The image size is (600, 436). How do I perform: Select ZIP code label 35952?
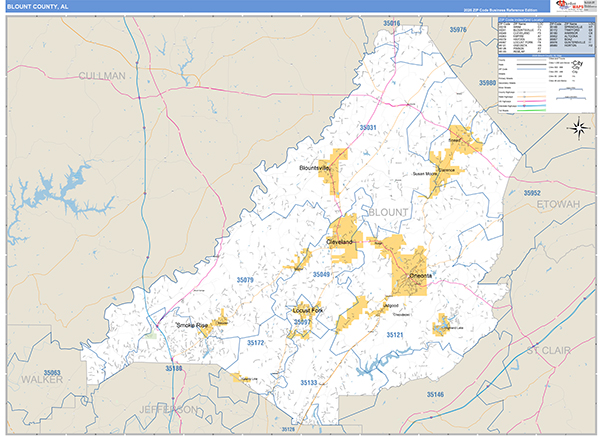click(532, 193)
